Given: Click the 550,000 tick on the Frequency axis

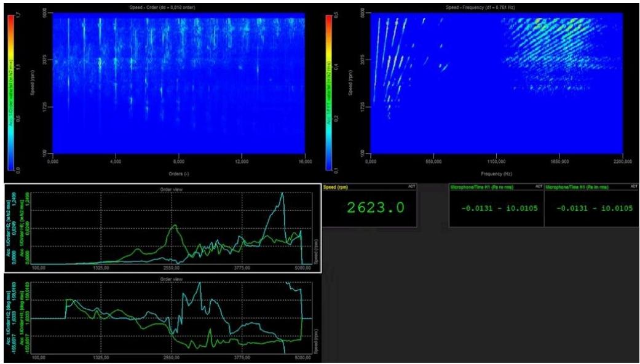Looking at the screenshot, I should point(433,161).
